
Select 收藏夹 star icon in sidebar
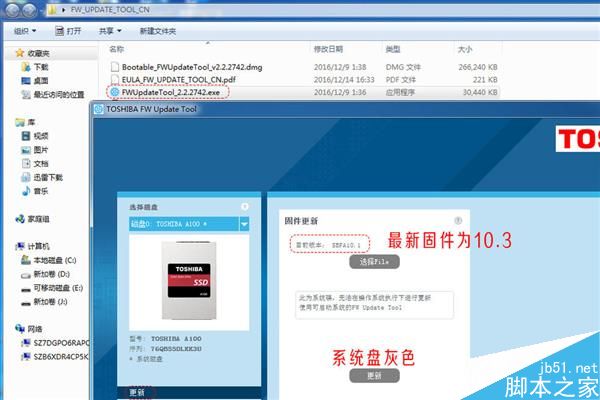pyautogui.click(x=20, y=53)
